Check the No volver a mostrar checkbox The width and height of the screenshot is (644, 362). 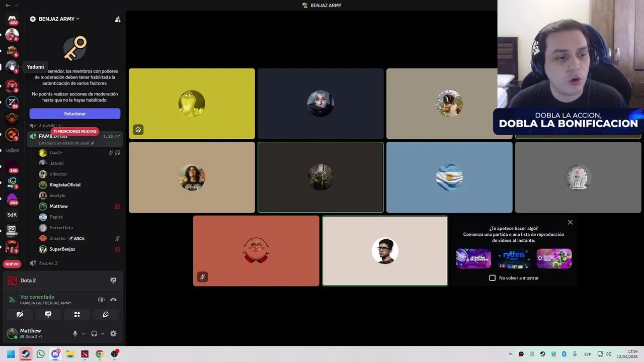[x=492, y=278]
